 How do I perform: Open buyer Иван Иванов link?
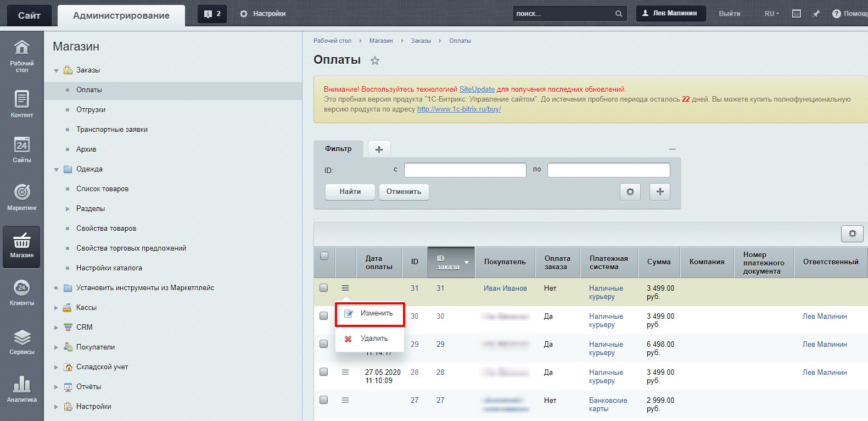(x=505, y=288)
